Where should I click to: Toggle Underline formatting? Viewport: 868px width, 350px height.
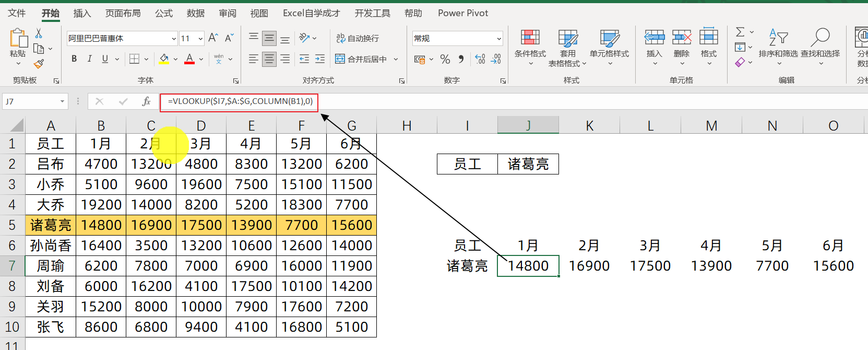point(105,59)
